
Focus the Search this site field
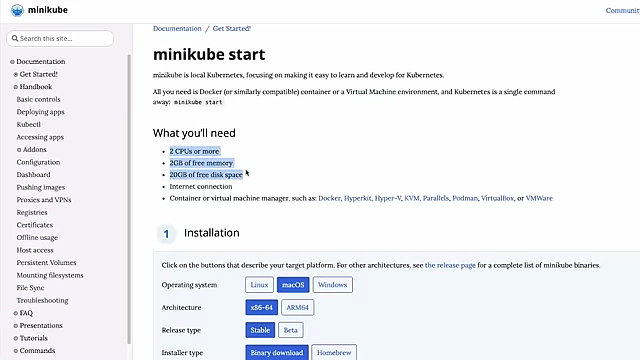click(60, 38)
